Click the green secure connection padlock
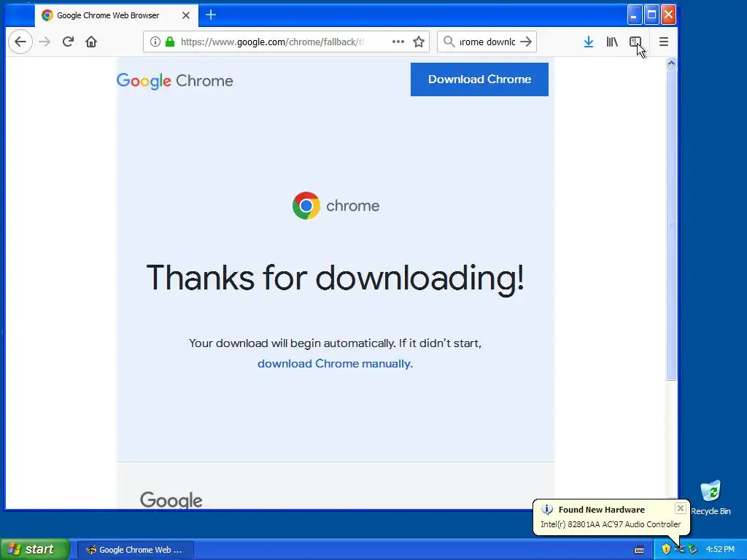747x560 pixels. tap(170, 42)
